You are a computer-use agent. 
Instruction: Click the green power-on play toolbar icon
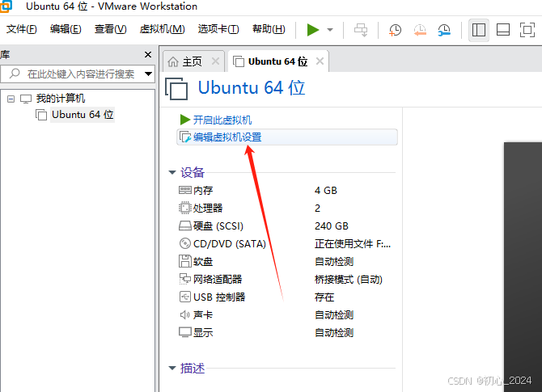click(313, 30)
